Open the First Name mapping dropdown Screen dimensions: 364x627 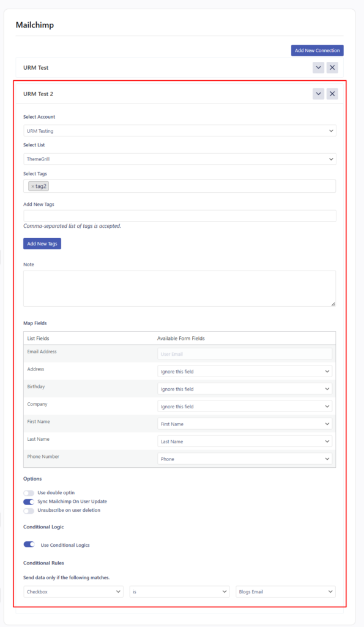(x=245, y=424)
